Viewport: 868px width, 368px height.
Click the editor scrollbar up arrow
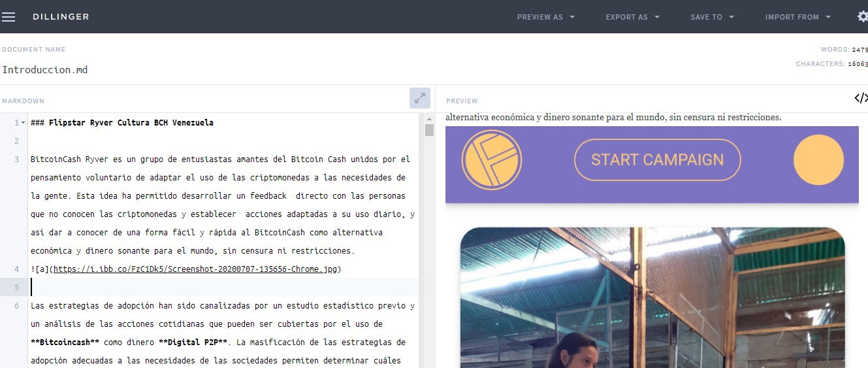(429, 119)
